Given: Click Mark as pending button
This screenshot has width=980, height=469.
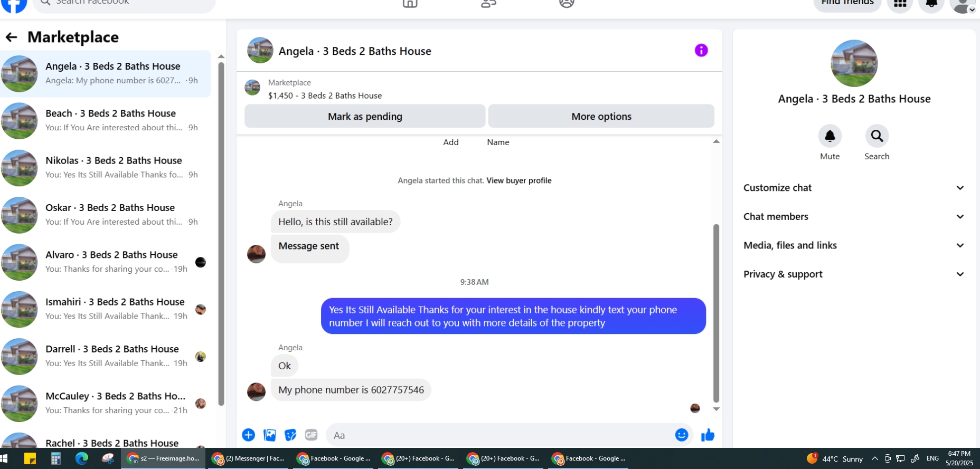Looking at the screenshot, I should [365, 116].
